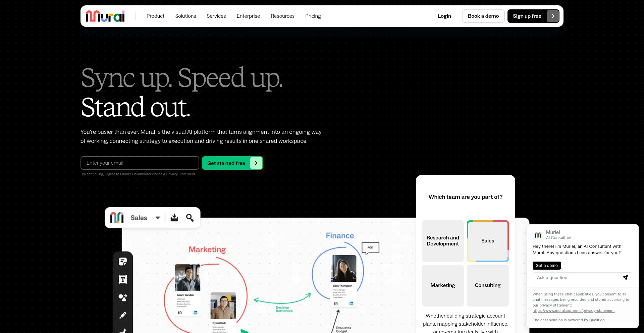Select the Sales team option

click(488, 241)
